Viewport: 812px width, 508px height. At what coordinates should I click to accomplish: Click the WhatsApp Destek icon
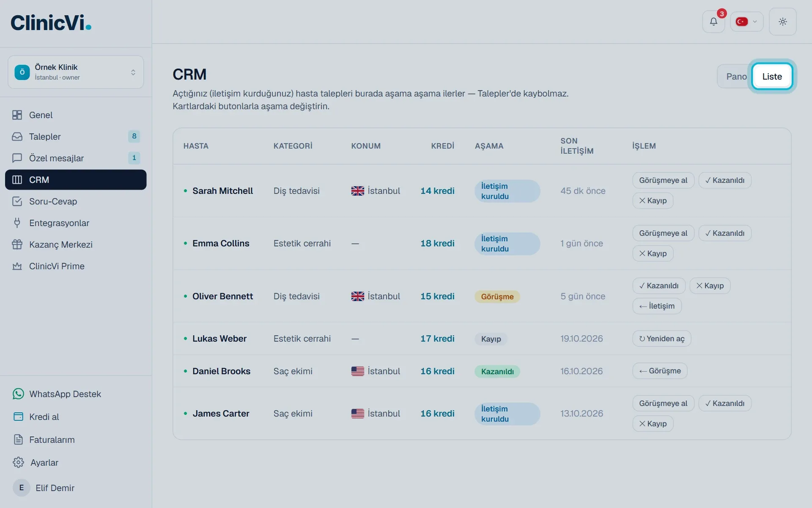18,394
